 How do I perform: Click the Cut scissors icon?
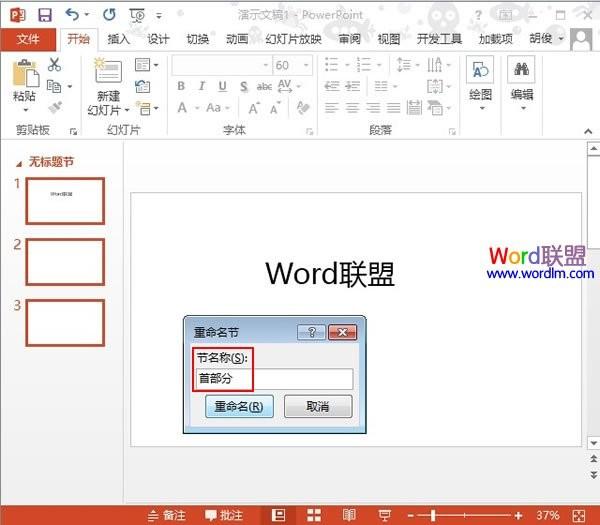pyautogui.click(x=54, y=64)
